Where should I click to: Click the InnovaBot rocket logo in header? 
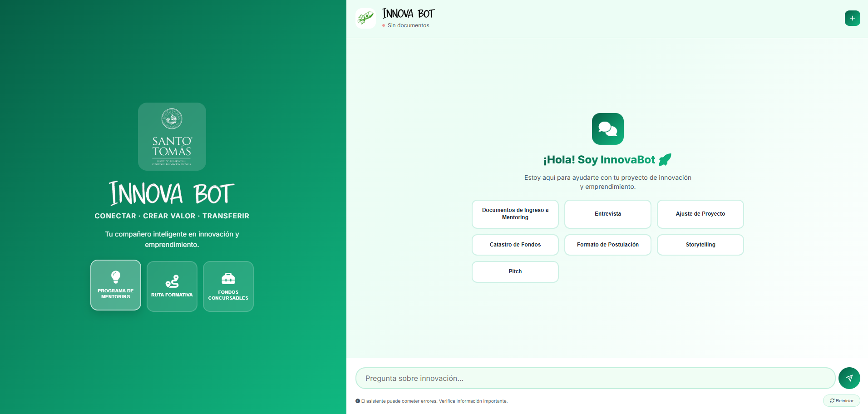click(365, 18)
